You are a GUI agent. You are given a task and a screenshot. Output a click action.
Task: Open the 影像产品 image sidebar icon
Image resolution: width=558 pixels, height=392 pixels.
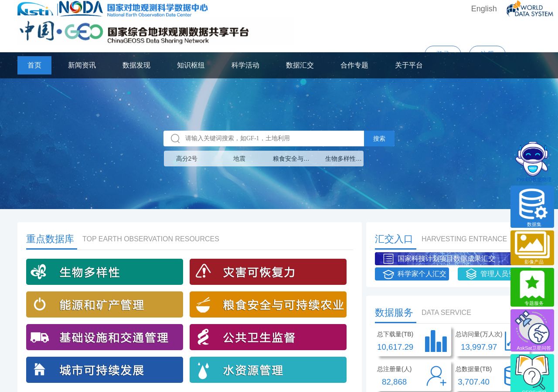(532, 248)
